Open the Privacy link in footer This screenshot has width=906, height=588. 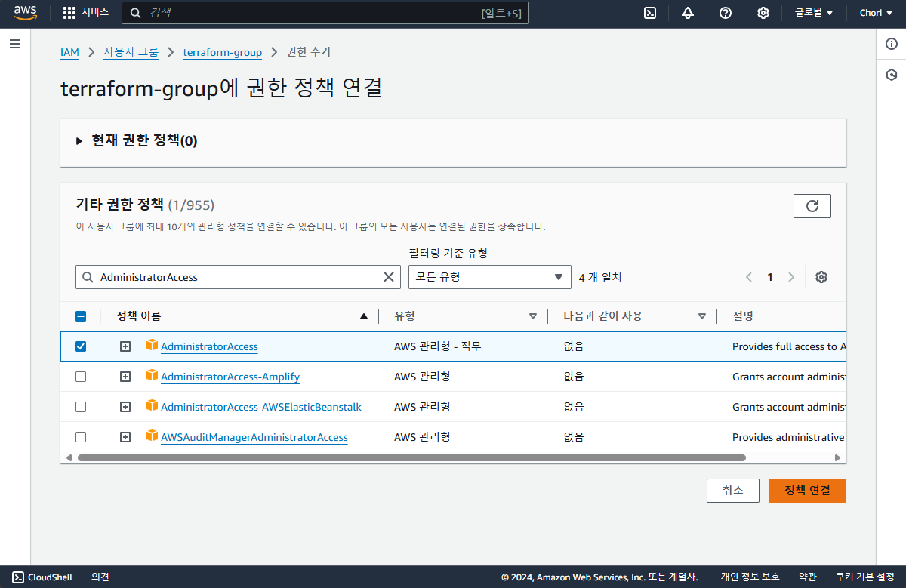click(x=750, y=577)
